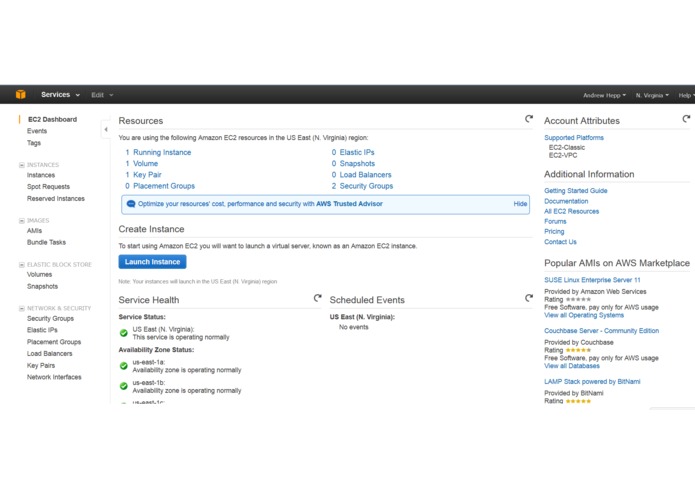
Task: Click SUSE Linux grey star rating
Action: point(578,300)
